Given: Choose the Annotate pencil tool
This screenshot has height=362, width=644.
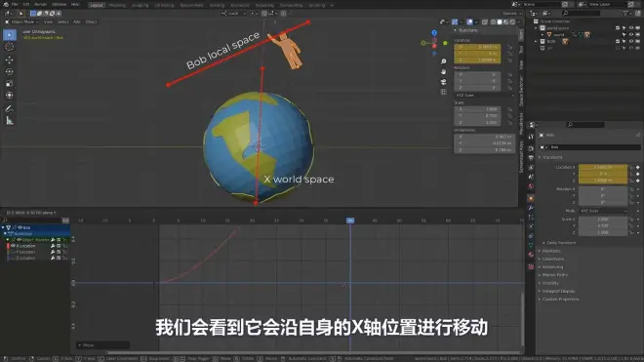Looking at the screenshot, I should [x=10, y=109].
